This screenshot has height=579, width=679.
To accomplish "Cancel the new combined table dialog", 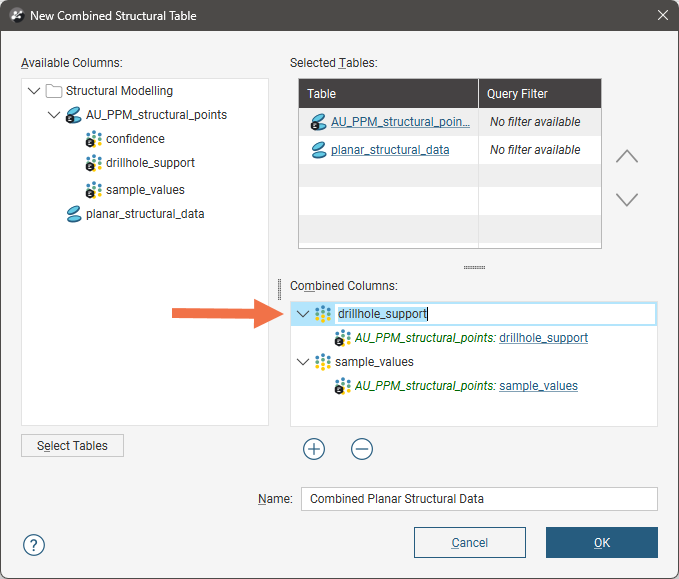I will click(x=469, y=542).
